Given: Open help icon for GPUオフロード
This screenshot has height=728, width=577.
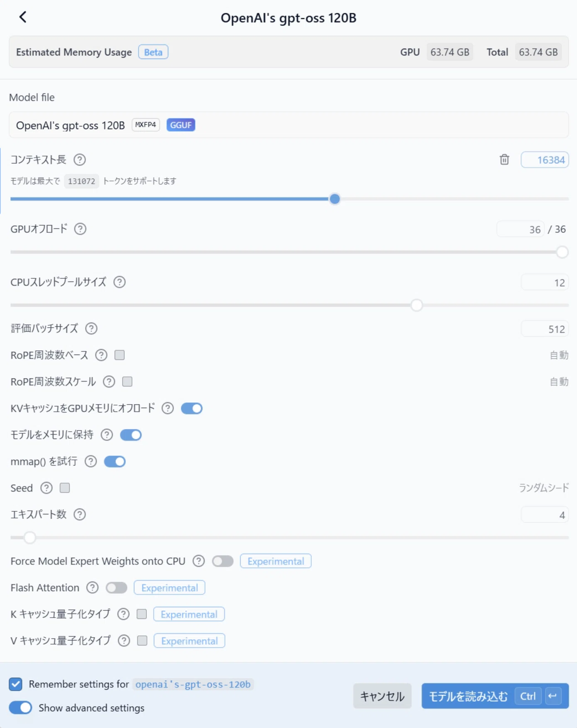Looking at the screenshot, I should click(x=80, y=229).
